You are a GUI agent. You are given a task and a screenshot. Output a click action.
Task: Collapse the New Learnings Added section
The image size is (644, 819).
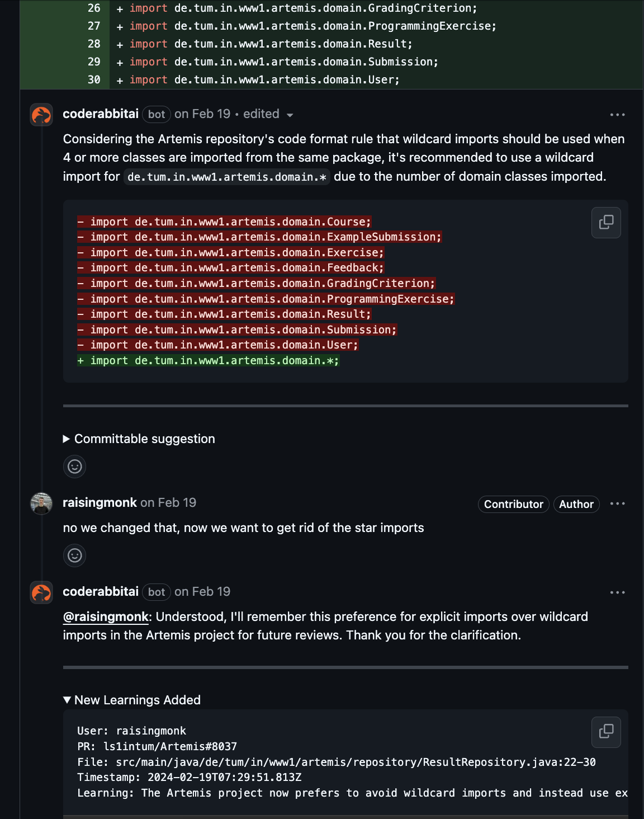coord(132,699)
